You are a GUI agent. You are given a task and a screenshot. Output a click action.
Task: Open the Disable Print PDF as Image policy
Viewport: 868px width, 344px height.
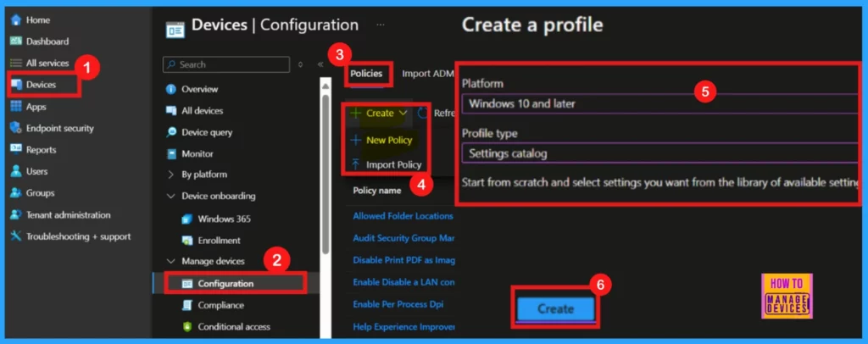[403, 260]
